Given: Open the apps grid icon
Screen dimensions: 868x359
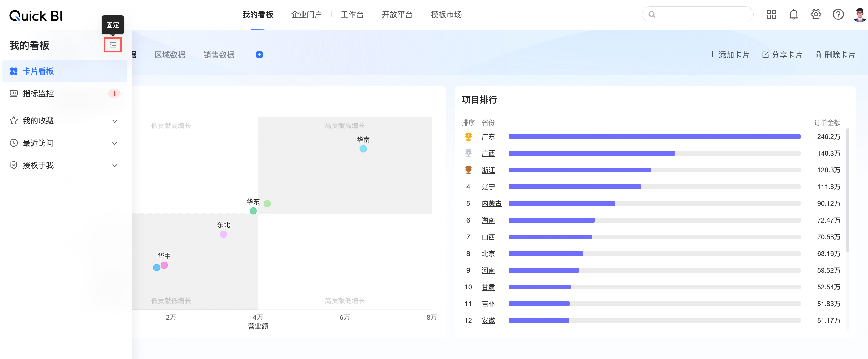Looking at the screenshot, I should pyautogui.click(x=771, y=15).
